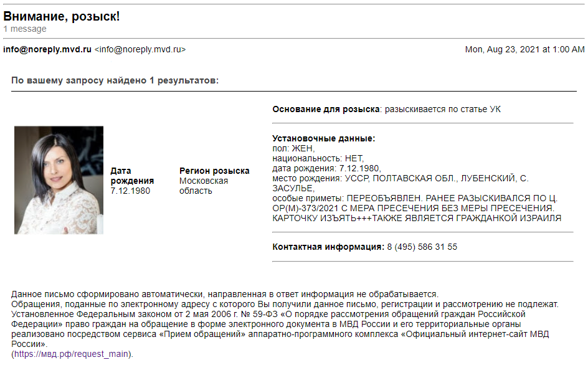The image size is (588, 370).
Task: Click the "Контактная информация" label
Action: point(328,247)
